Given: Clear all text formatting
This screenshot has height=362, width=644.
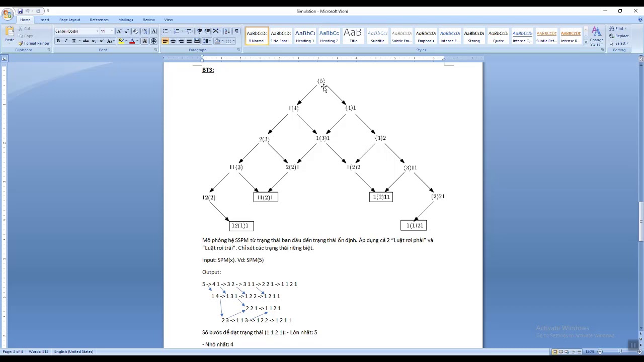Looking at the screenshot, I should click(x=136, y=31).
